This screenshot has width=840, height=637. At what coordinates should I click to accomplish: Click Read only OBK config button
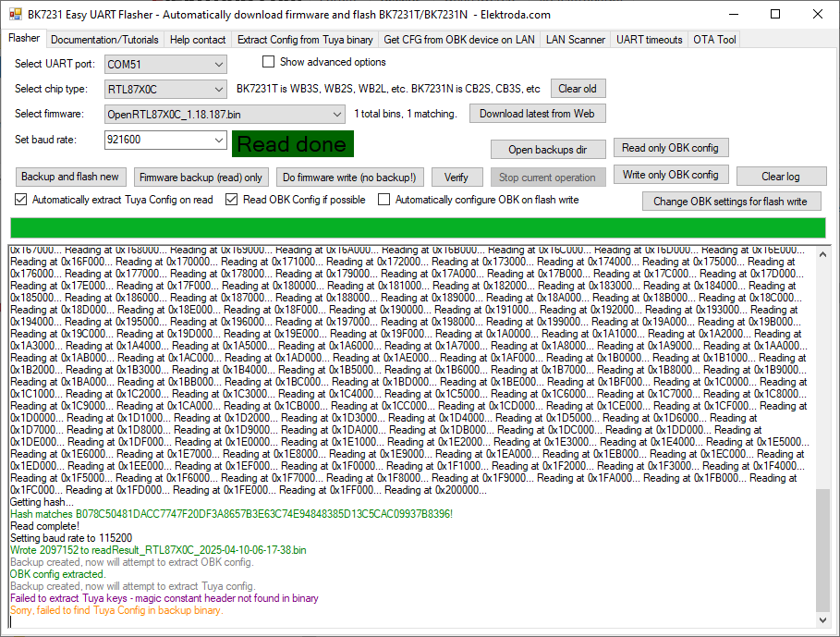[x=670, y=148]
